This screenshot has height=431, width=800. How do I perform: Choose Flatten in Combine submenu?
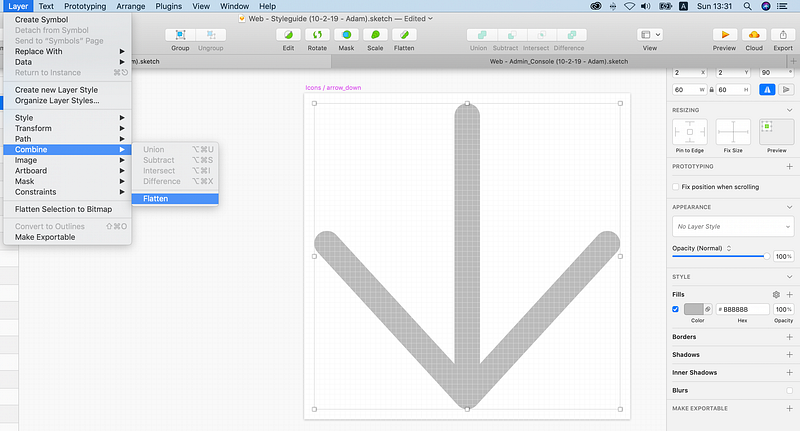[175, 198]
